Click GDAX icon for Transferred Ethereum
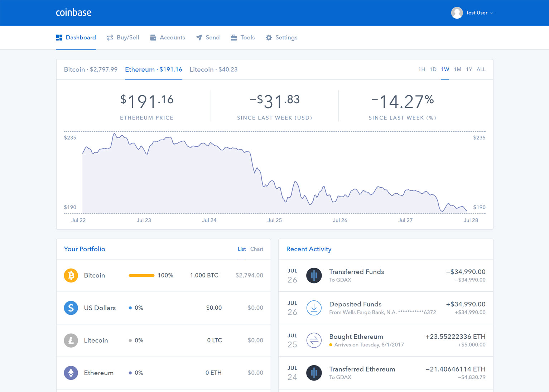 click(x=314, y=373)
